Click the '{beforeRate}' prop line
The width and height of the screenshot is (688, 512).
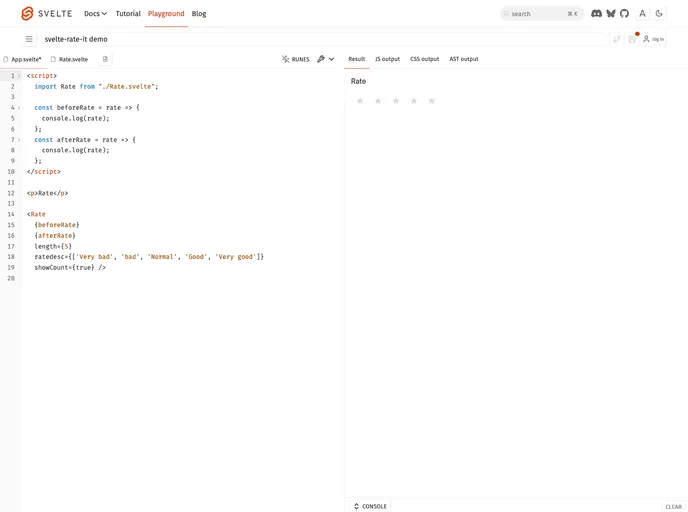(x=57, y=225)
